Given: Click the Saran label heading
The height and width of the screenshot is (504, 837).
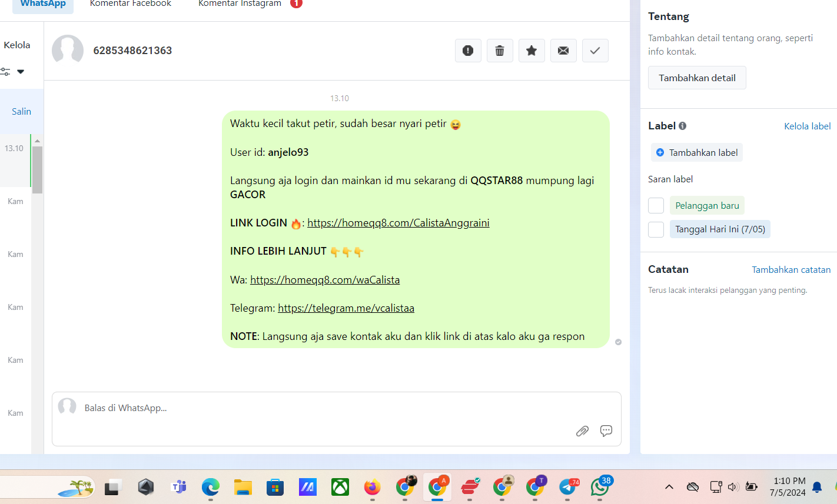Looking at the screenshot, I should pyautogui.click(x=670, y=179).
